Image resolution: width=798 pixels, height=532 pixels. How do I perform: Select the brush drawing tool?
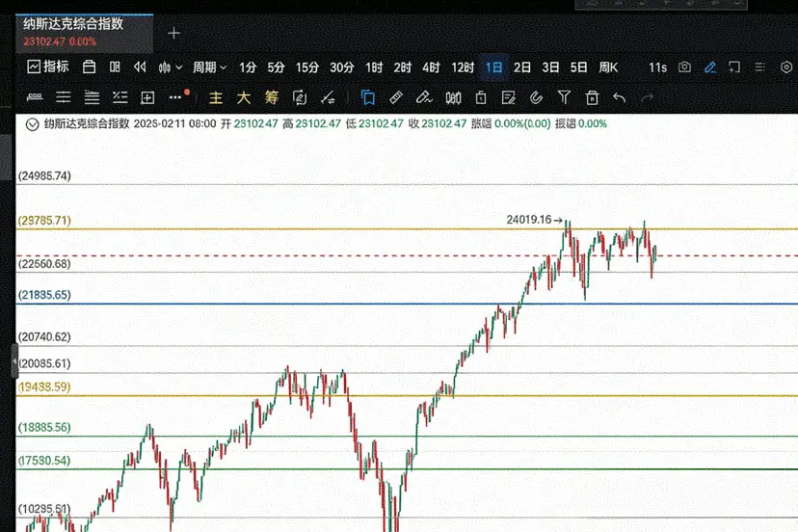click(x=424, y=97)
